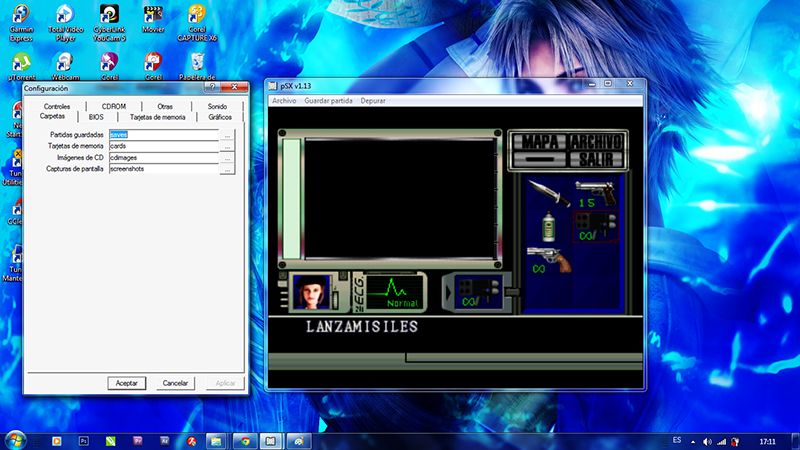Screen dimensions: 800x450
Task: Launch the Corel CAPTURE X6 shortcut
Action: (x=197, y=22)
